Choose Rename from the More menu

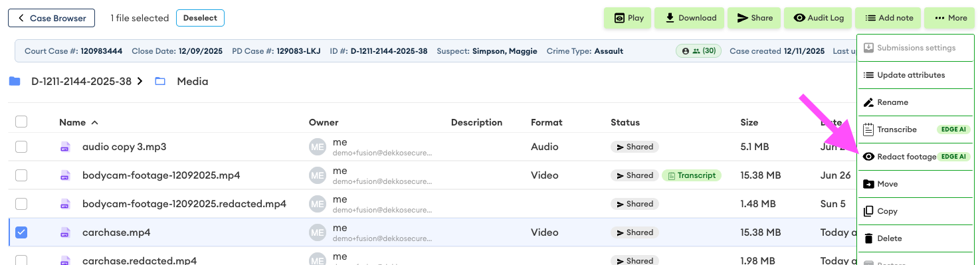coord(916,102)
